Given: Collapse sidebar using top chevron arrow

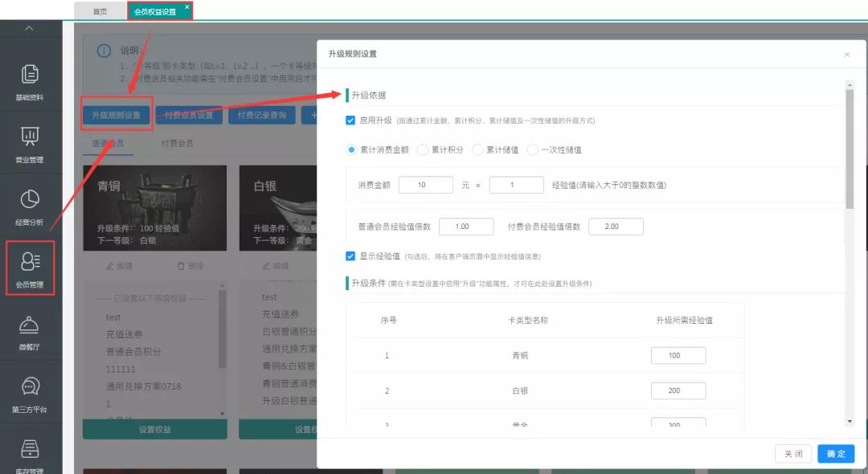Looking at the screenshot, I should 30,29.
